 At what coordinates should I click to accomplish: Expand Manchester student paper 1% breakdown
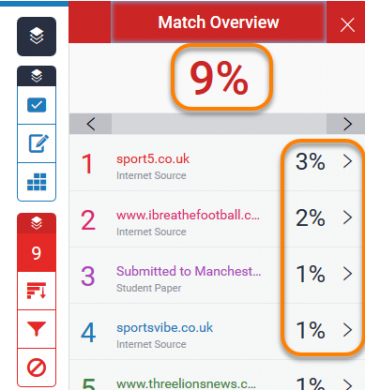[x=347, y=274]
